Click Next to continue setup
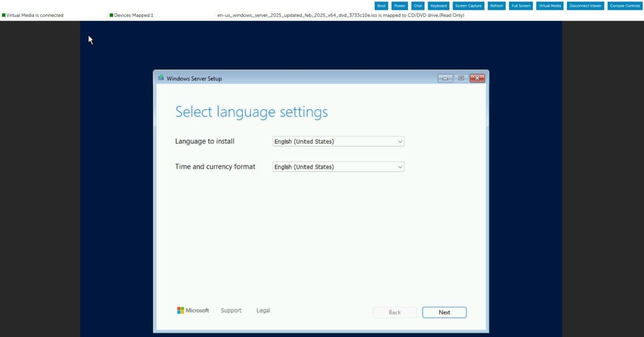 point(444,312)
